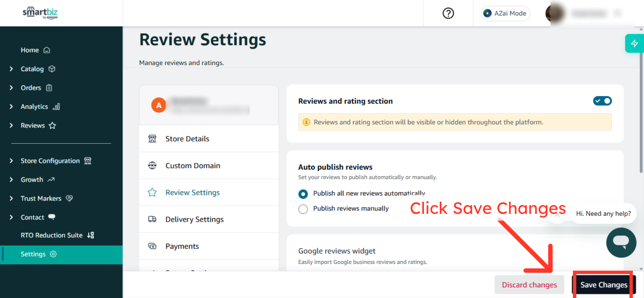The image size is (644, 298).
Task: Open Settings in the sidebar
Action: (61, 255)
